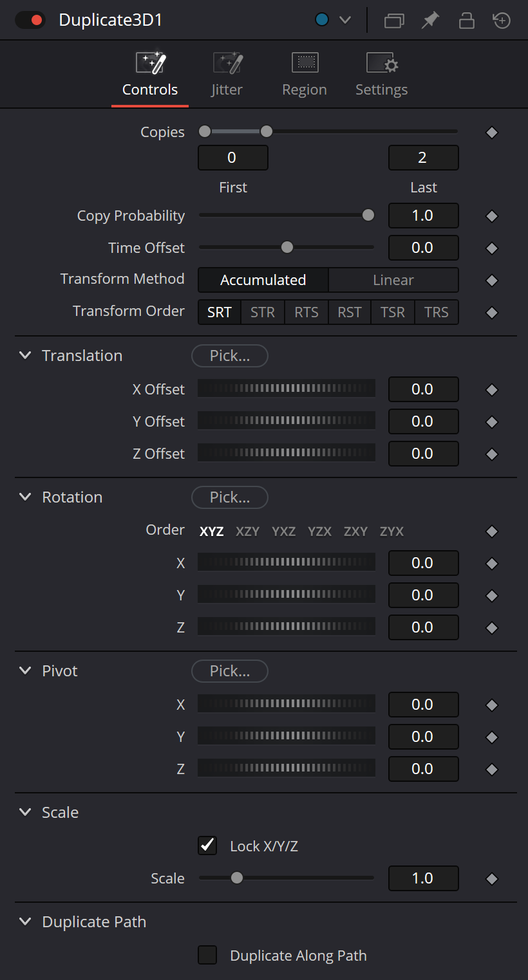Select ZXY rotation order
528x980 pixels.
(355, 532)
